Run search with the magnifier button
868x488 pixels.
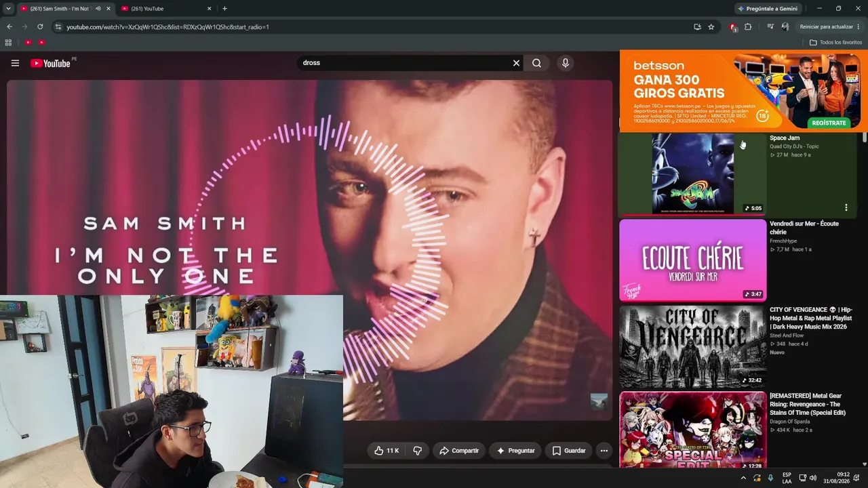pyautogui.click(x=536, y=63)
